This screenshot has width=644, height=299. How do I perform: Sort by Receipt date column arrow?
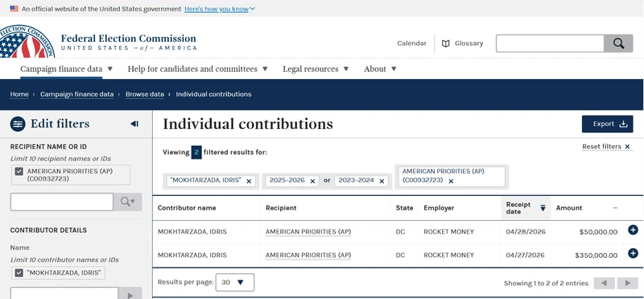coord(543,208)
